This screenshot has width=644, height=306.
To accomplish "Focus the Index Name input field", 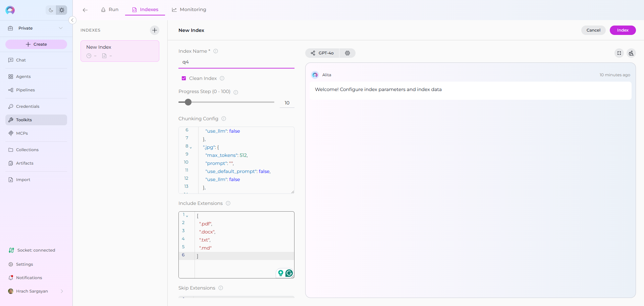I will coord(236,62).
